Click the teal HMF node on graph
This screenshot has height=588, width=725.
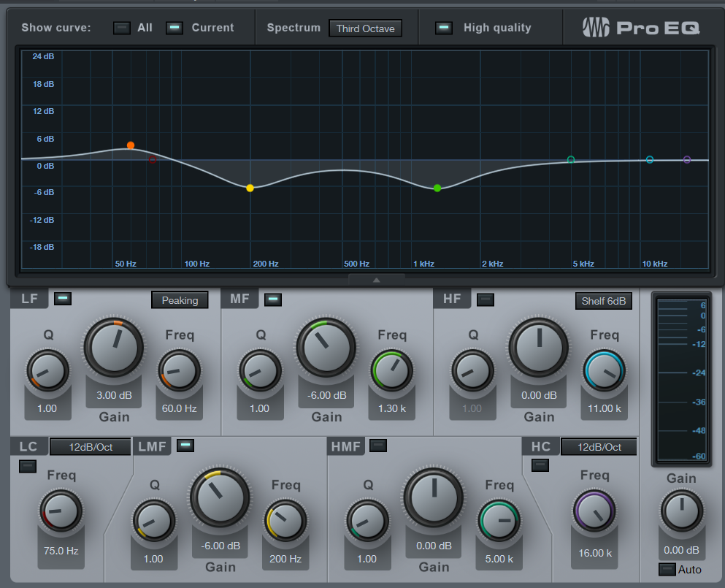571,159
